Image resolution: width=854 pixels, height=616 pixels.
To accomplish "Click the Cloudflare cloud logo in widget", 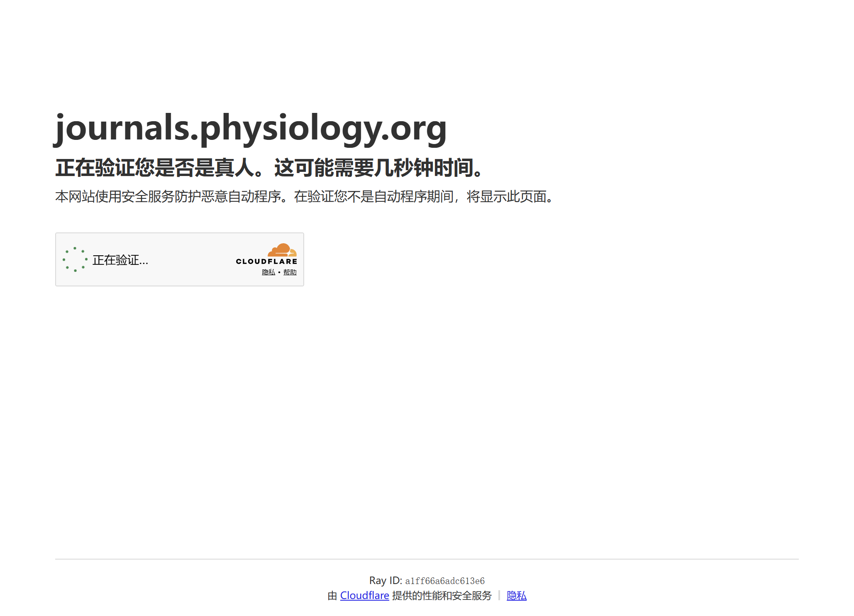I will click(282, 249).
